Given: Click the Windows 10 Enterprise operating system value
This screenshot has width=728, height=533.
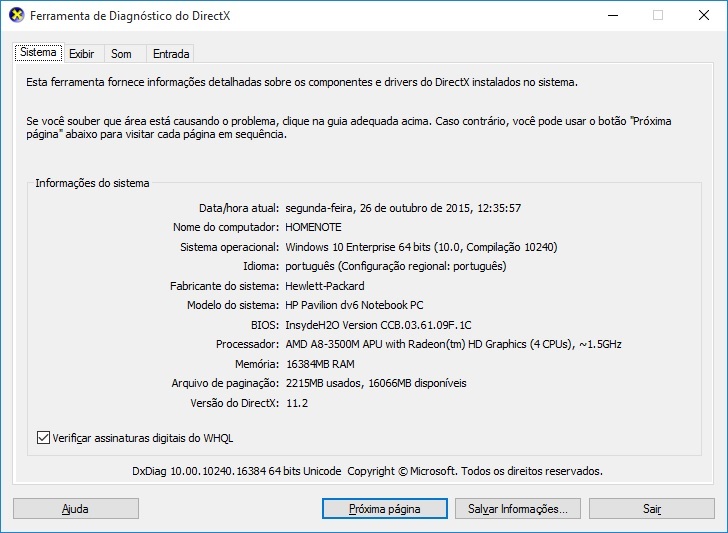Looking at the screenshot, I should (x=421, y=247).
